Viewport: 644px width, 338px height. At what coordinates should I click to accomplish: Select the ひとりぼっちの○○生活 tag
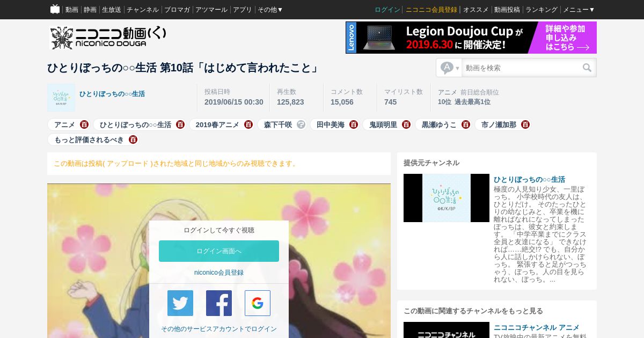click(x=135, y=124)
